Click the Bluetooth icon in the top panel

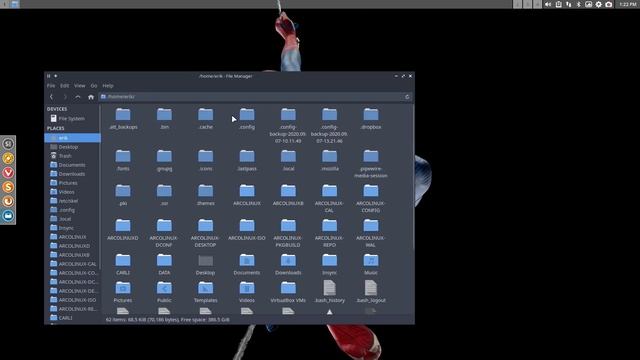click(578, 4)
